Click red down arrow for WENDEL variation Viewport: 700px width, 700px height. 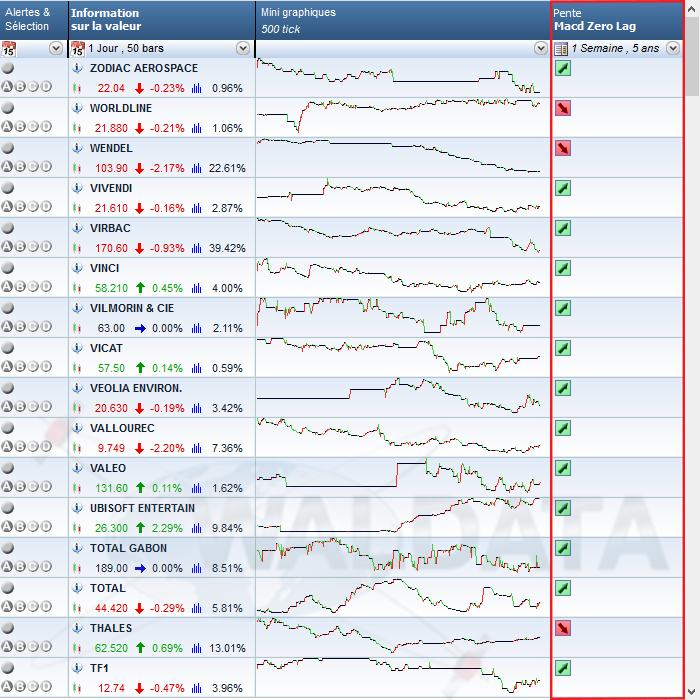tap(140, 168)
